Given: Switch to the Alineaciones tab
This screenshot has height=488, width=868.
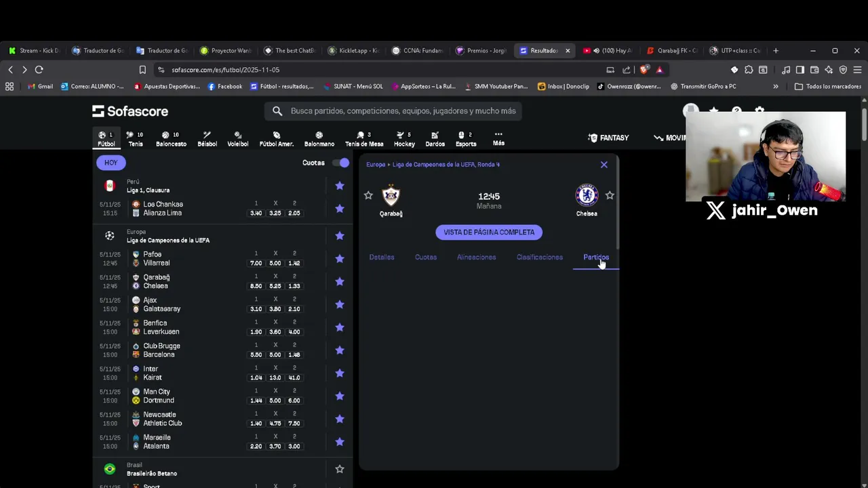Looking at the screenshot, I should pos(476,258).
